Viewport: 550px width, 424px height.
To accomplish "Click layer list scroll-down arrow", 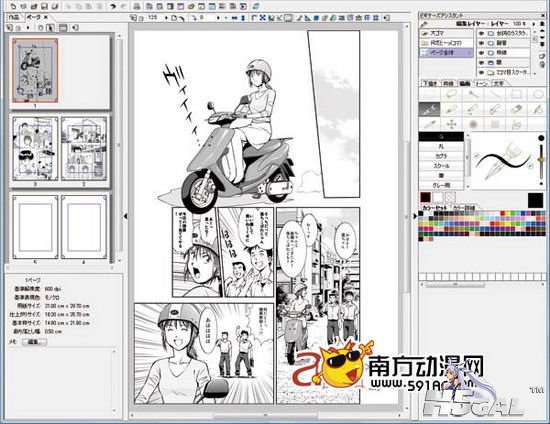I will coord(535,74).
